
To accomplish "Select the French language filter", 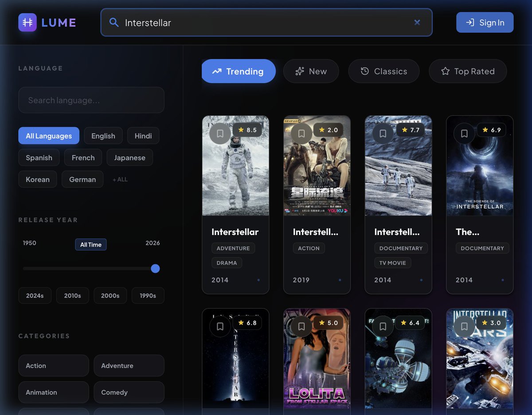I will coord(83,157).
